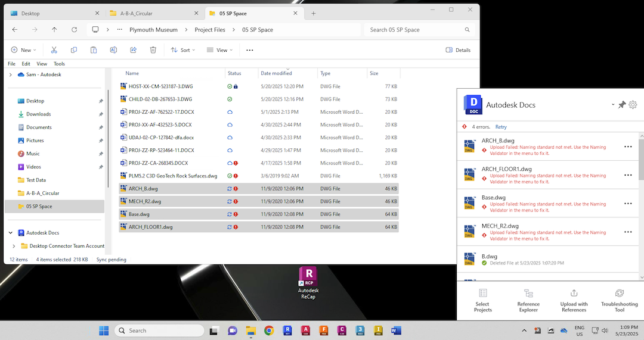Click the Autodesk Docs panel scrollbar
Image resolution: width=644 pixels, height=340 pixels.
click(641, 160)
